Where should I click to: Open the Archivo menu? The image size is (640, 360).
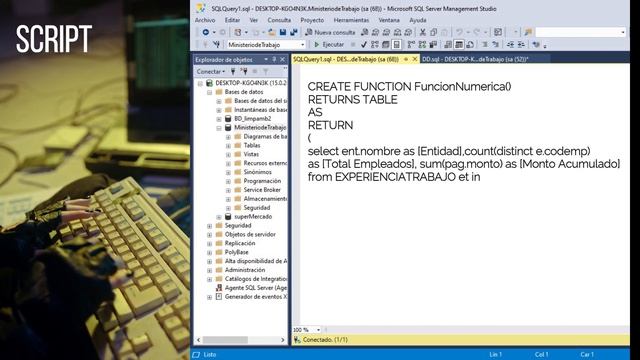tap(205, 20)
